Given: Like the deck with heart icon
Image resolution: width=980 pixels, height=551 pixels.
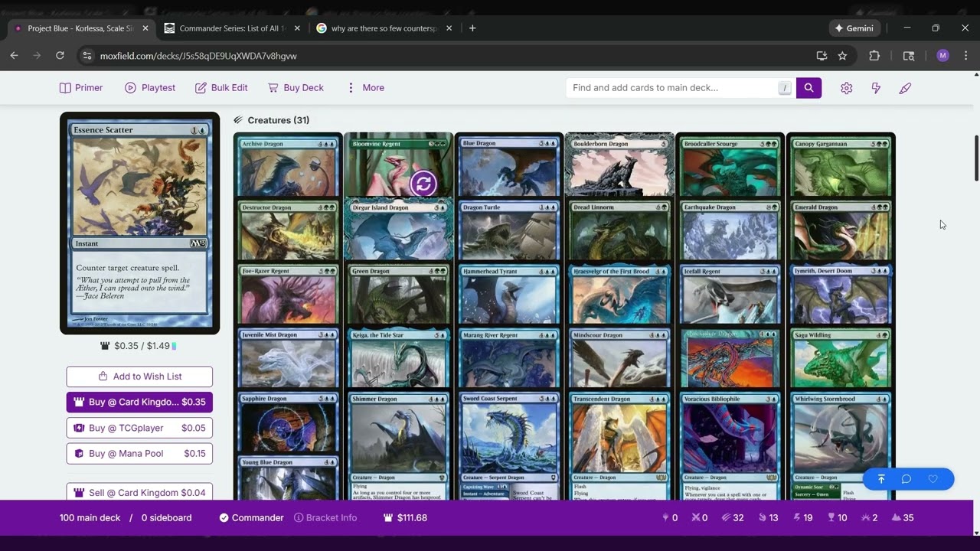Looking at the screenshot, I should click(933, 479).
